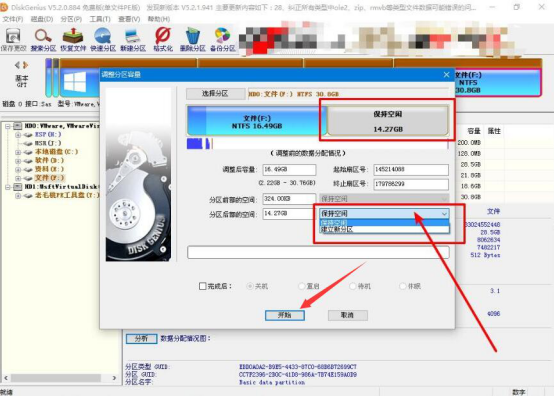Select 本地磁盘(C:) label in the tree
The image size is (554, 396).
tap(57, 152)
